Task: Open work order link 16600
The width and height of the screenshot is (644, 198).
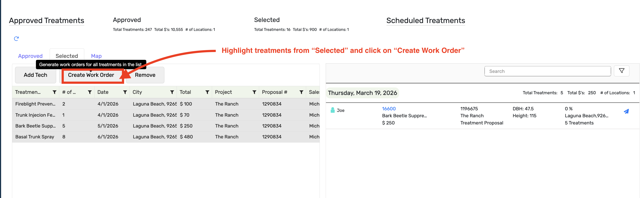Action: click(x=389, y=109)
